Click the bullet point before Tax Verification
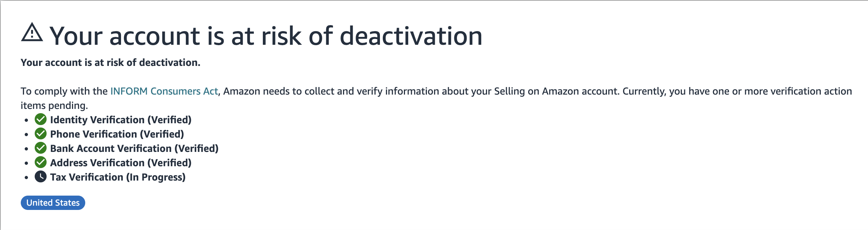This screenshot has height=230, width=868. [x=26, y=178]
